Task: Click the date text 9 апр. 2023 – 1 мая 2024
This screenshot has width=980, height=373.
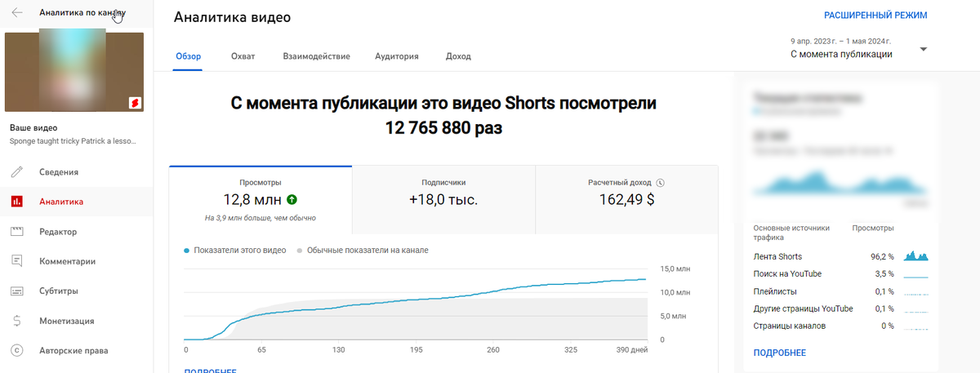Action: 840,40
